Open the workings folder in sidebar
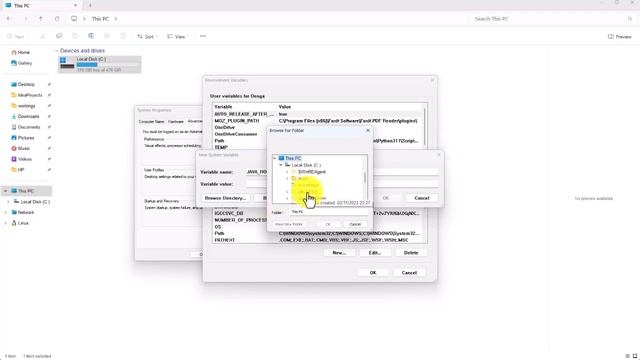Screen dimensions: 640x360 click(x=23, y=106)
